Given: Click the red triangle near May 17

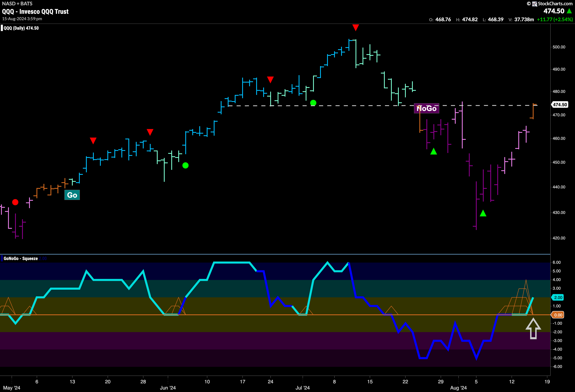Looking at the screenshot, I should coord(93,141).
